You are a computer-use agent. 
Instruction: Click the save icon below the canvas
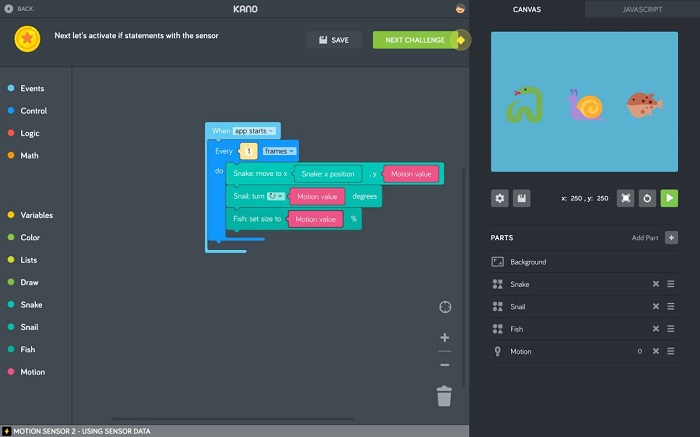(521, 198)
